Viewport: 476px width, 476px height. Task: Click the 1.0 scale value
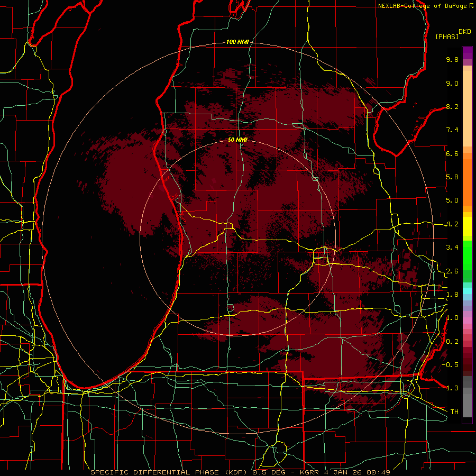[x=452, y=318]
